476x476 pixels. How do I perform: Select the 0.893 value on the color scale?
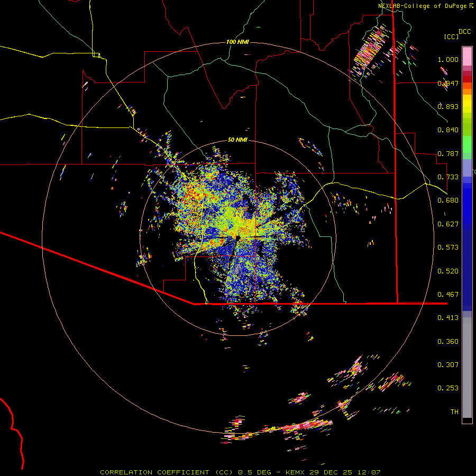(x=448, y=106)
